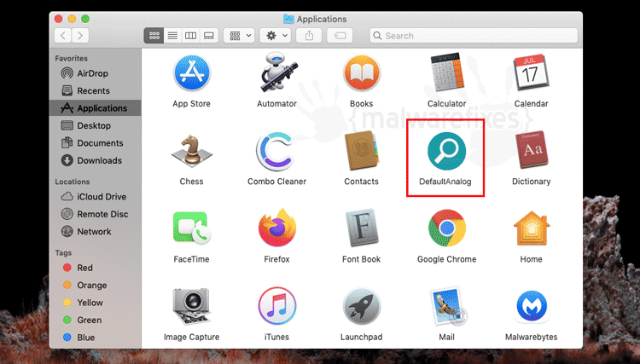The height and width of the screenshot is (364, 640).
Task: Select the Orange tag
Action: pos(95,286)
